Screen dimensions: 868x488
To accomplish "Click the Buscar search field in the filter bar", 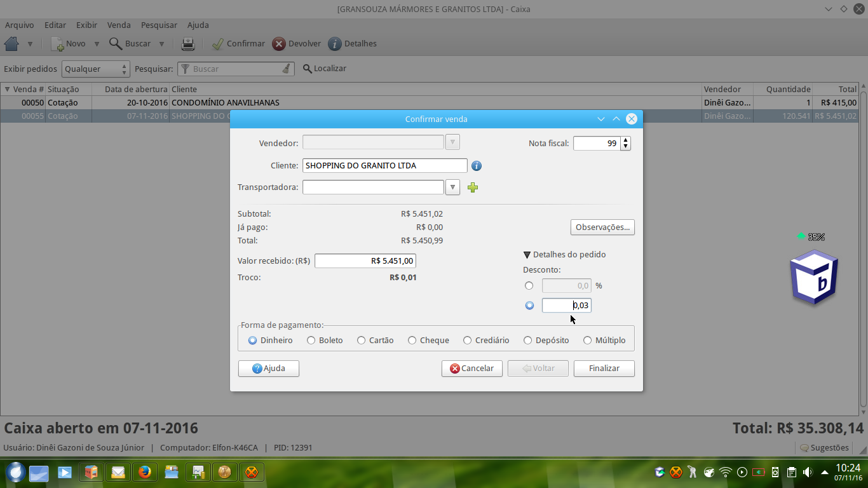I will tap(235, 69).
